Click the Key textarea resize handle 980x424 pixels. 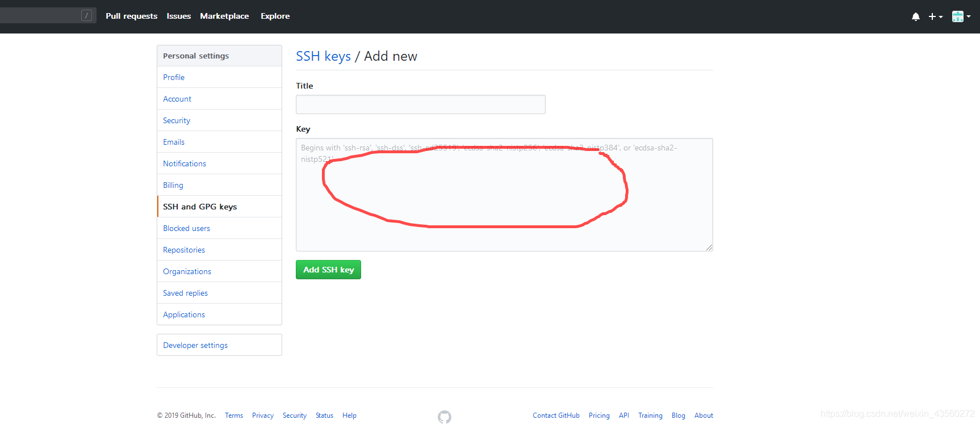pos(709,247)
